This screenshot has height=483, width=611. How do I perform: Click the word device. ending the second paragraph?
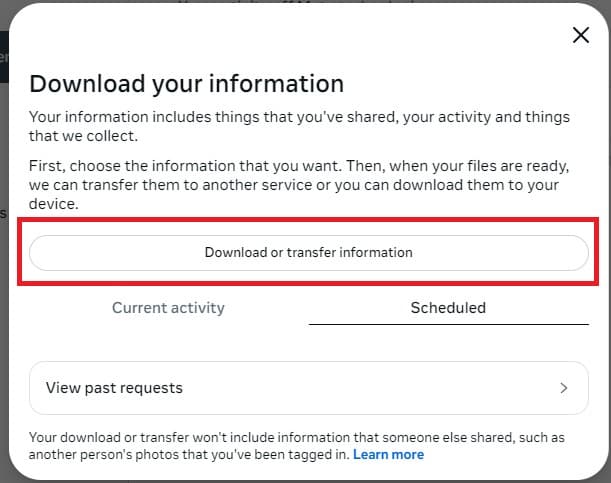[x=54, y=204]
